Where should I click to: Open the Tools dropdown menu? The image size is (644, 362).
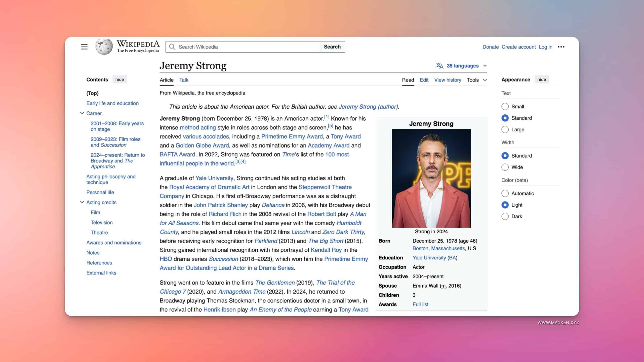477,80
